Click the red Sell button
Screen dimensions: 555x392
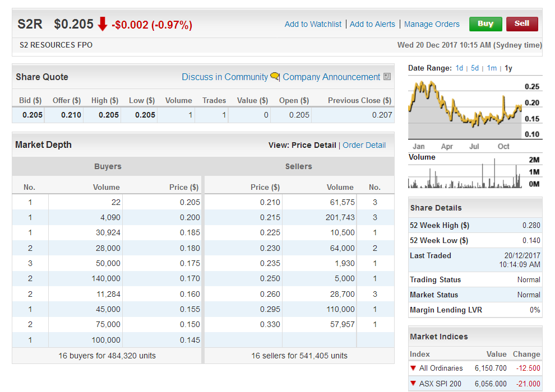[522, 24]
